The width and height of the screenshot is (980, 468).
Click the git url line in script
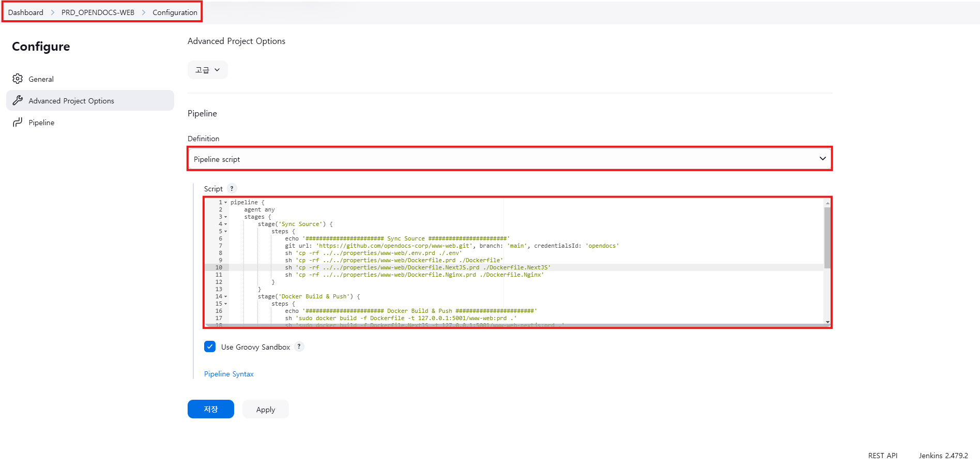coord(452,246)
